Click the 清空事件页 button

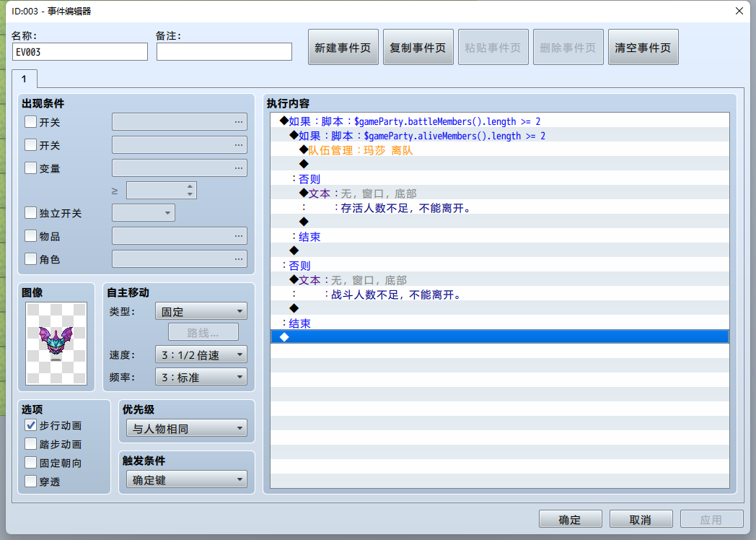tap(643, 48)
